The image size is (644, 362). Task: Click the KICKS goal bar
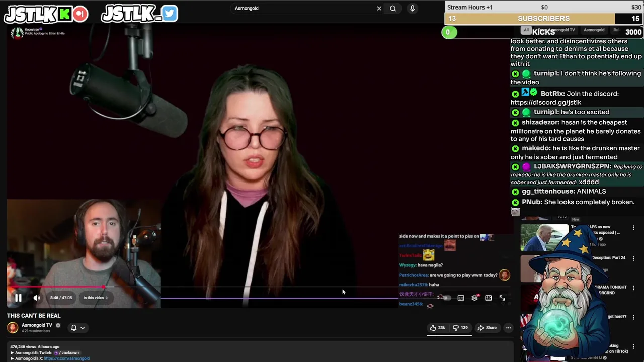coord(544,32)
